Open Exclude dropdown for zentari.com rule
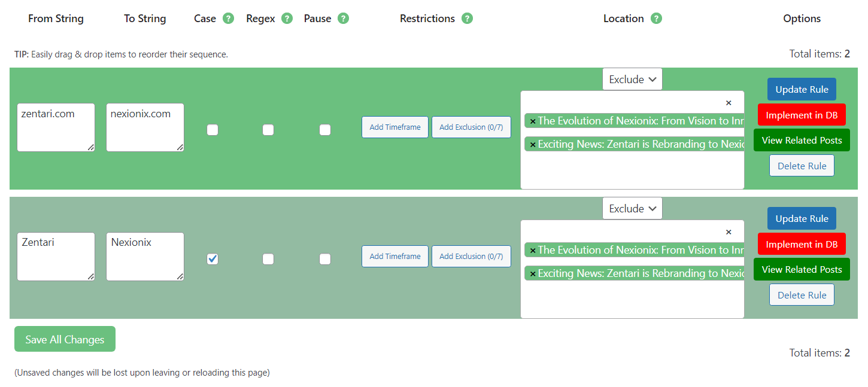Viewport: 868px width, 387px height. (632, 79)
